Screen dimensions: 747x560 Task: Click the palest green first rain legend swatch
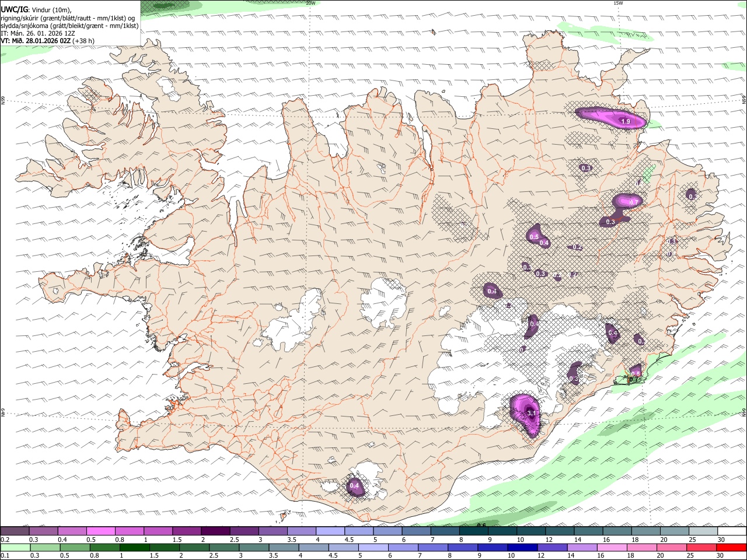pos(15,548)
